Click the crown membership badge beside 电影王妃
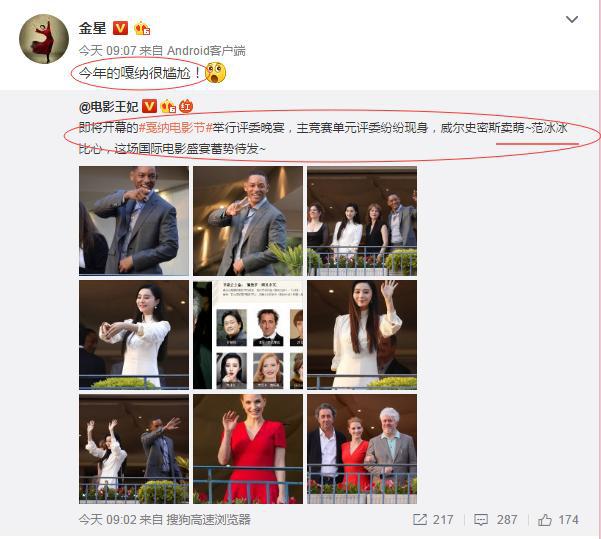Screen dimensions: 601x539 pyautogui.click(x=168, y=106)
